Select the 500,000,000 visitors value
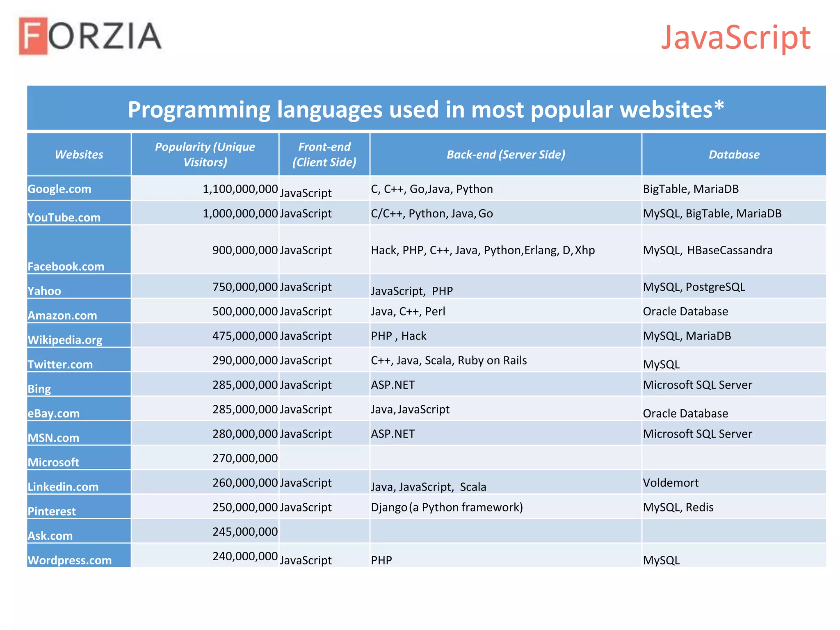Screen dimensions: 840x630 pos(245,312)
